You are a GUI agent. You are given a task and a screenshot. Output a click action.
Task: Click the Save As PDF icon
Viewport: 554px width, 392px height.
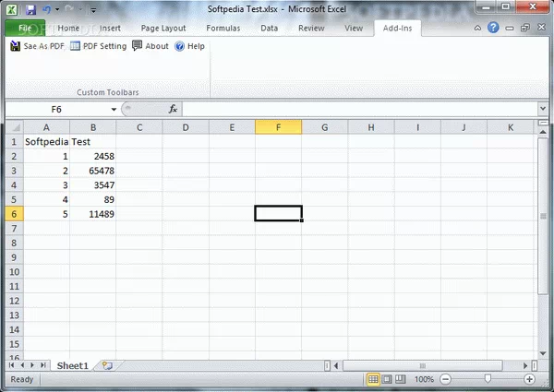pos(16,46)
